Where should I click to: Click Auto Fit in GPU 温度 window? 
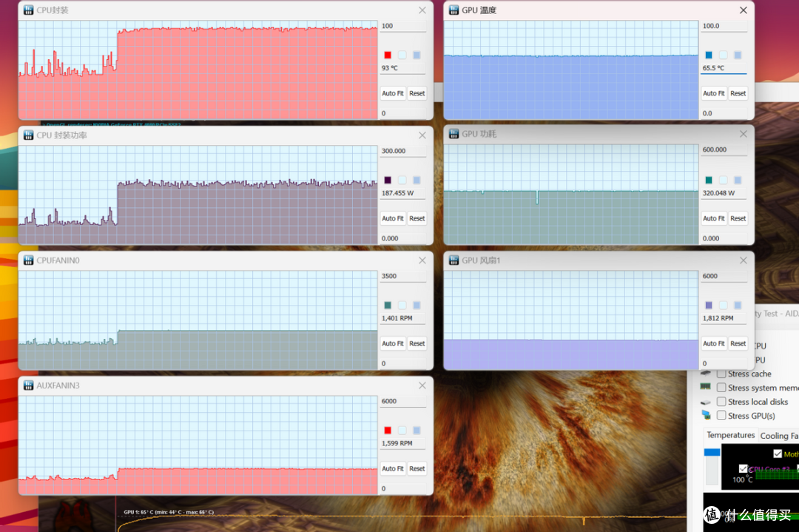(x=713, y=93)
